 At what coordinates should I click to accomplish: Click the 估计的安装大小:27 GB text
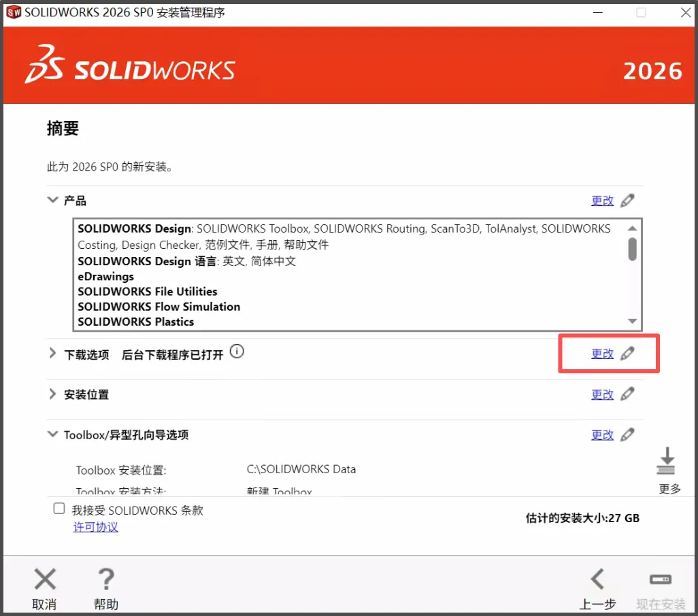click(582, 518)
